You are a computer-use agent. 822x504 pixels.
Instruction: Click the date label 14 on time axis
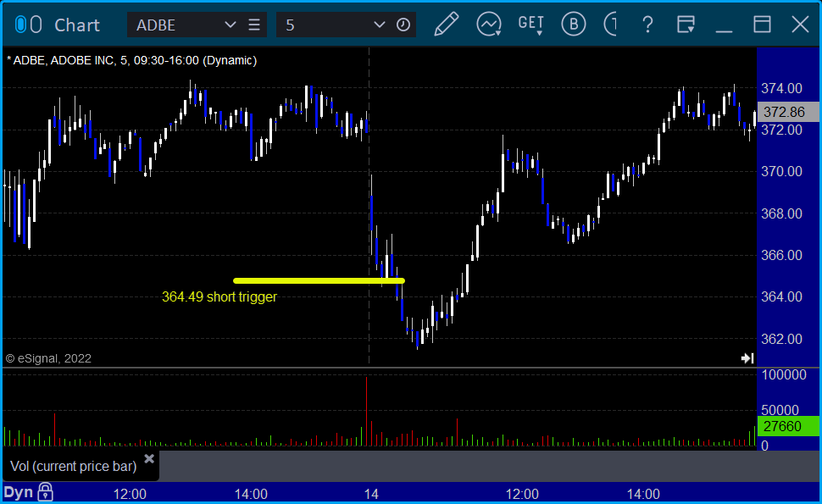point(371,494)
